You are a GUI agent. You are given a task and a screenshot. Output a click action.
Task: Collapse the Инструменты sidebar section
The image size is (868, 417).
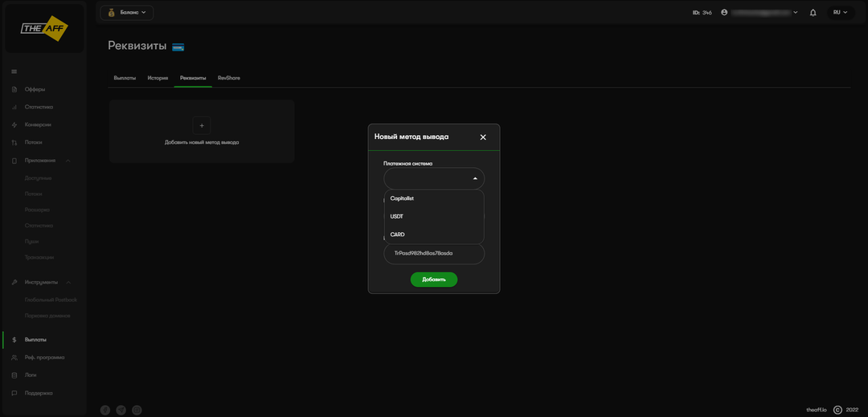pos(68,283)
